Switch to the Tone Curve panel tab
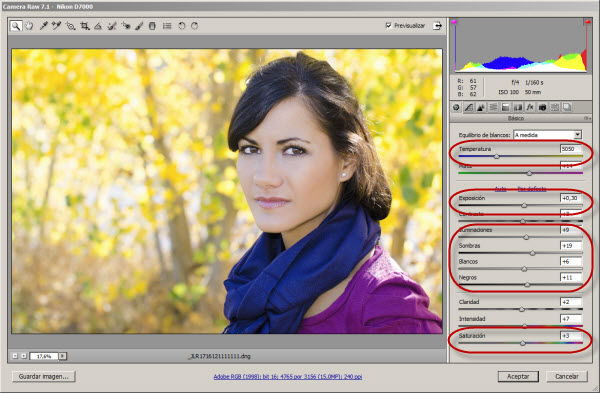600x393 pixels. 468,108
